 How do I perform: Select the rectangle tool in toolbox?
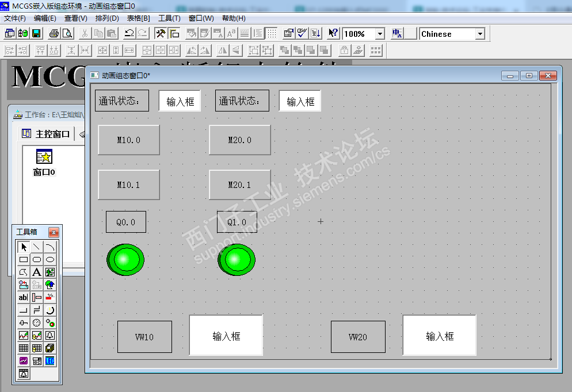(x=24, y=260)
